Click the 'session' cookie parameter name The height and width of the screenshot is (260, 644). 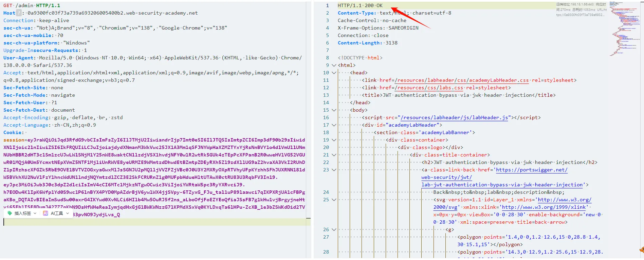[14, 140]
